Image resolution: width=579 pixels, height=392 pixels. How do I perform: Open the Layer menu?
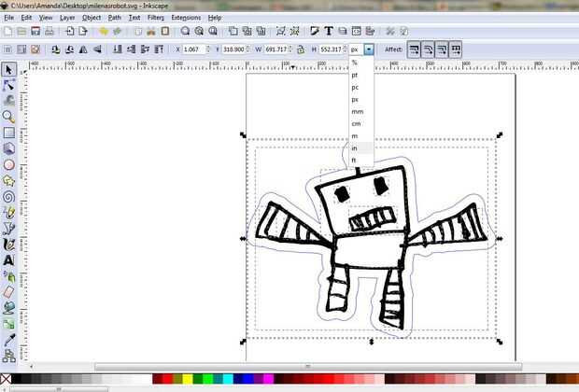(x=67, y=18)
